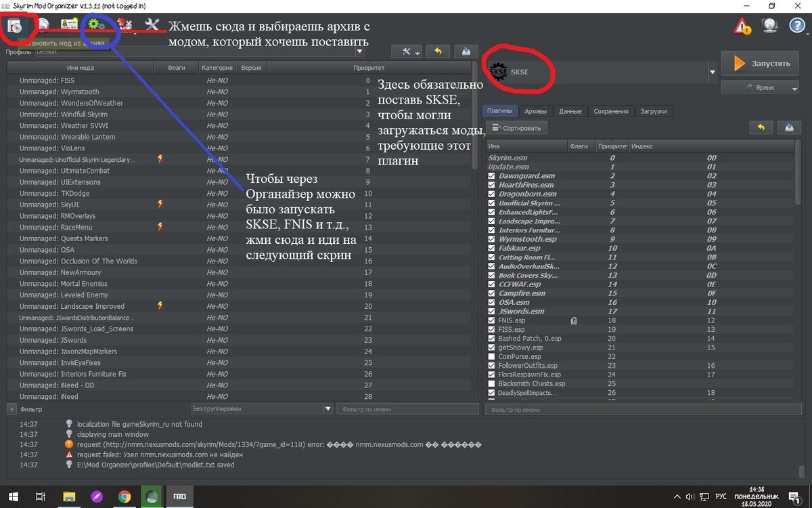Screen dimensions: 812x508
Task: Open the warning triangle problems icon
Action: 742,26
